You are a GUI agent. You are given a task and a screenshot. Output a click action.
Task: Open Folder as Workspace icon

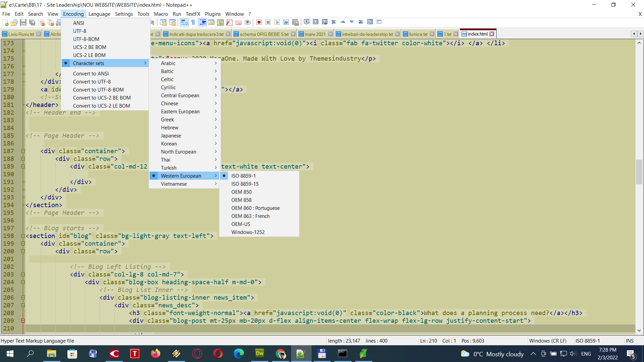238,22
